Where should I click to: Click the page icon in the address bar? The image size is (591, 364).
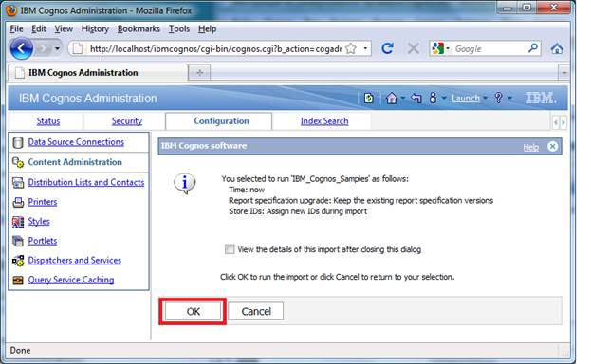pyautogui.click(x=78, y=48)
